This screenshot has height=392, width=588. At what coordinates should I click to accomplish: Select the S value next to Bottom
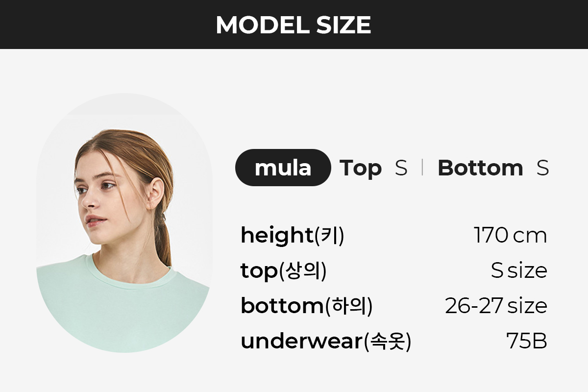coord(542,168)
